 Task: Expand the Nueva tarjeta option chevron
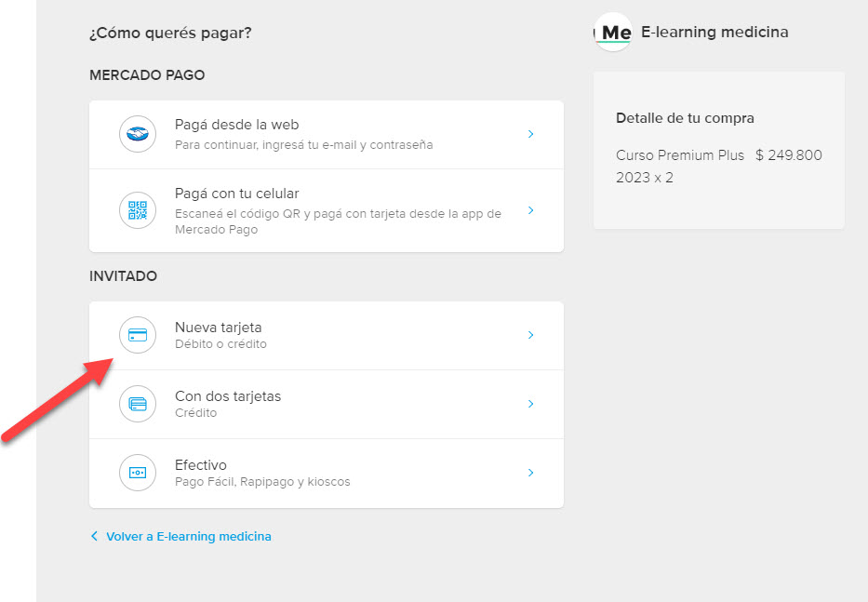pyautogui.click(x=530, y=335)
